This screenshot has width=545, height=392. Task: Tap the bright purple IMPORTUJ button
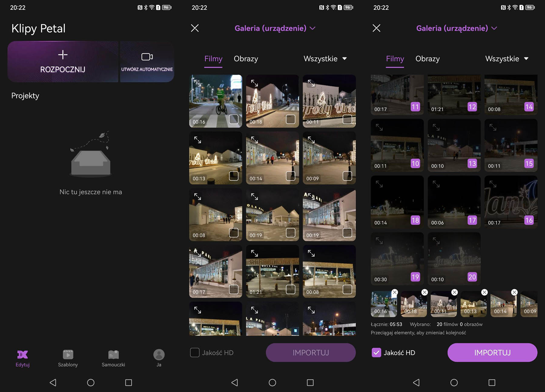pyautogui.click(x=492, y=352)
